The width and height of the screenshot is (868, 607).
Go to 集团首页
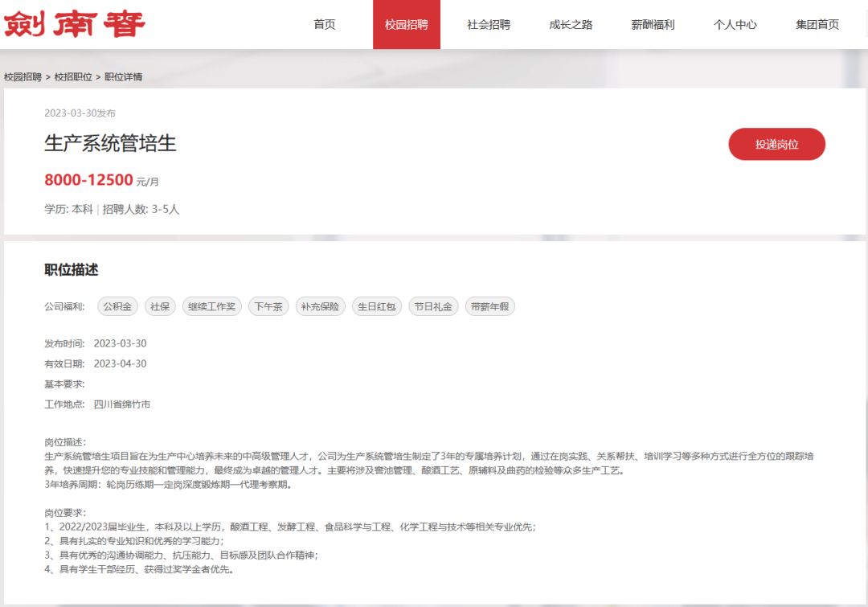816,24
